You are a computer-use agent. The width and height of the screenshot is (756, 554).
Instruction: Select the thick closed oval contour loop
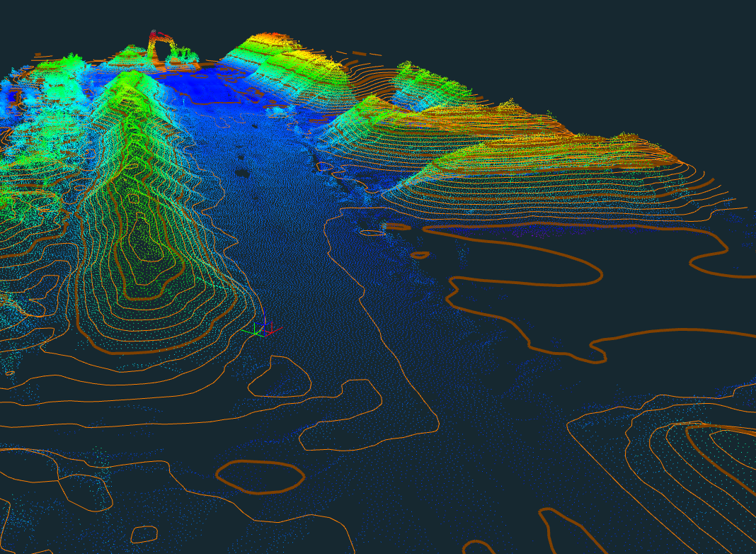point(260,477)
